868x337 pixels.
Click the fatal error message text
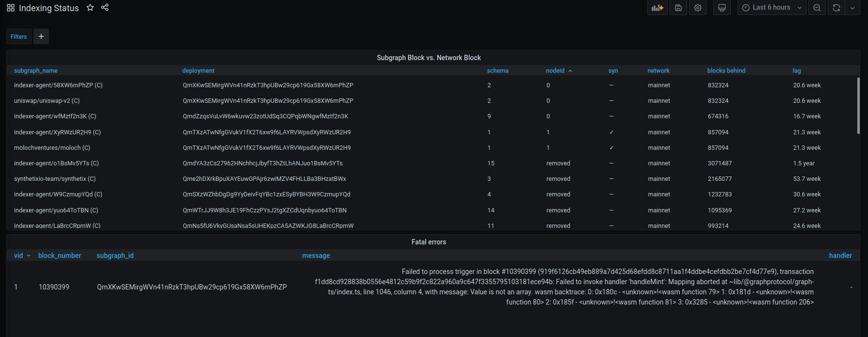(564, 287)
